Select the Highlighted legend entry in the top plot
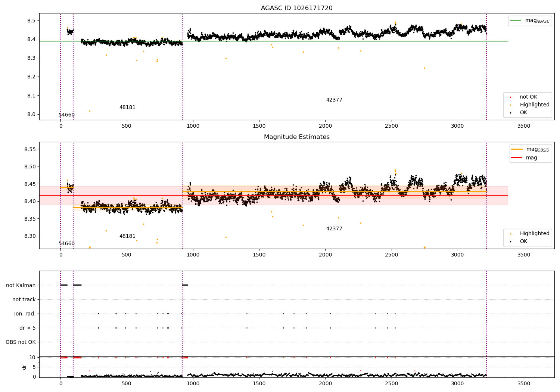The image size is (560, 392). pos(534,105)
